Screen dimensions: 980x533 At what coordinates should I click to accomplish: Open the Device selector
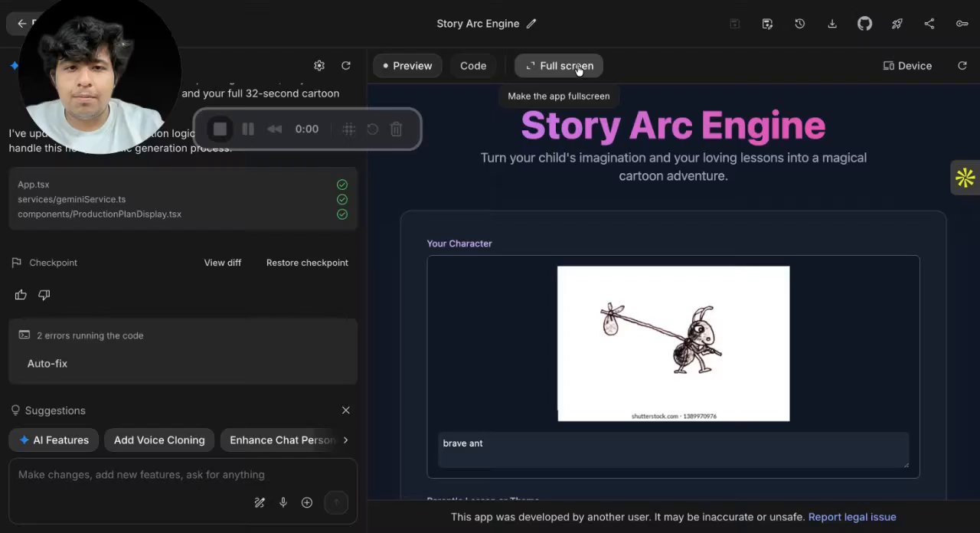tap(907, 66)
